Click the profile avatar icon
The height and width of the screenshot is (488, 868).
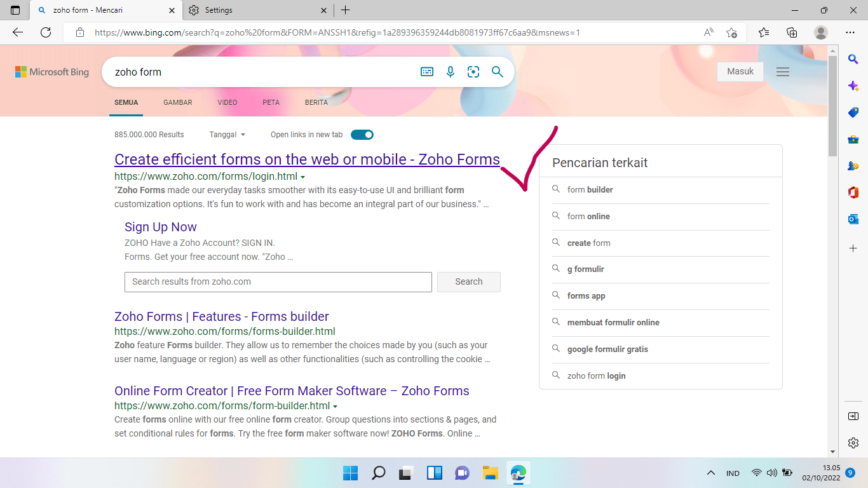click(x=821, y=32)
